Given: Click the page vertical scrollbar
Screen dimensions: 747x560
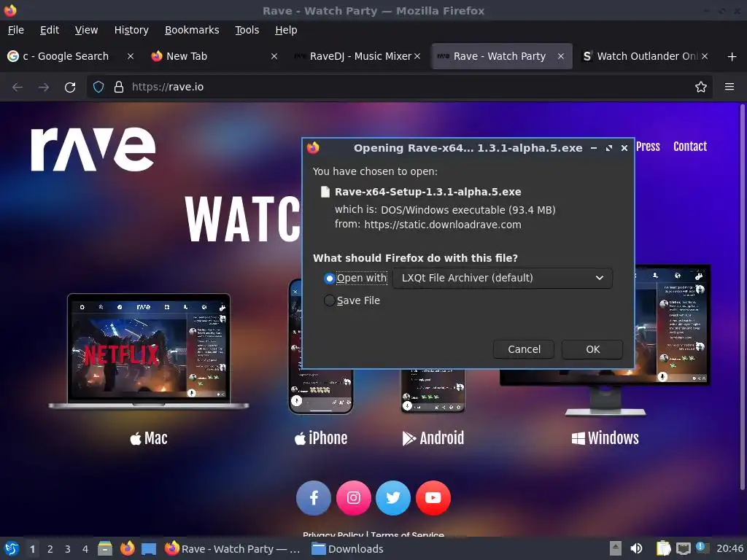Looking at the screenshot, I should click(742, 297).
